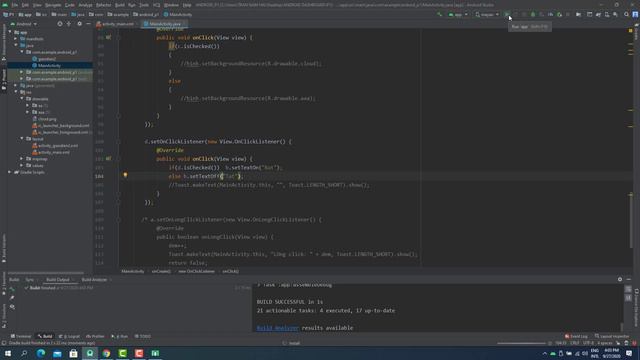Open the Help menu

coord(187,5)
